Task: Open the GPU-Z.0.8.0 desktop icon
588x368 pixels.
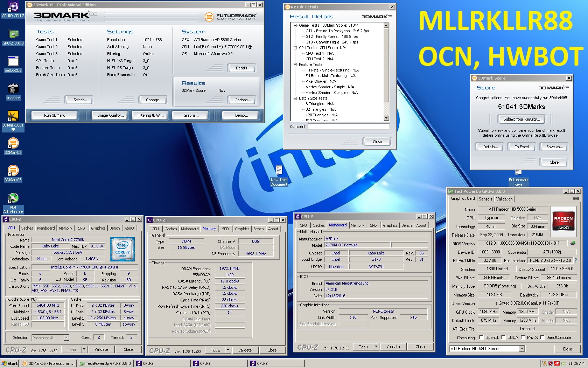Action: tap(13, 37)
